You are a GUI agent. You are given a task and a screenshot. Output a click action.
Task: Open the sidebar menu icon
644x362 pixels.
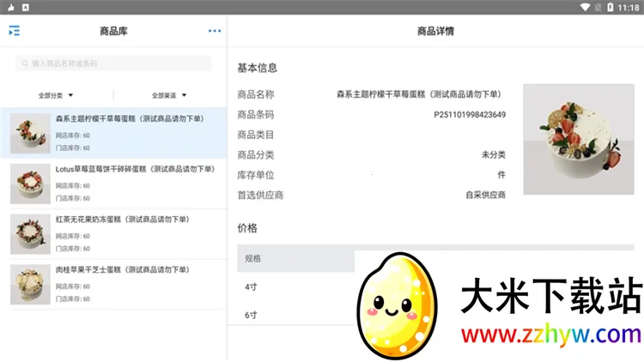tap(14, 32)
